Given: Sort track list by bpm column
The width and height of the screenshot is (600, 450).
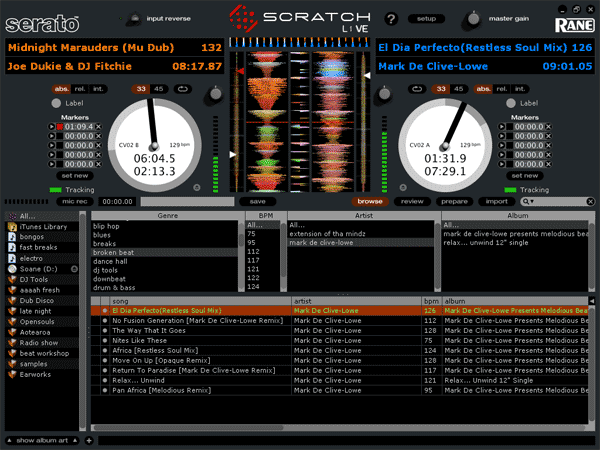Looking at the screenshot, I should click(431, 301).
